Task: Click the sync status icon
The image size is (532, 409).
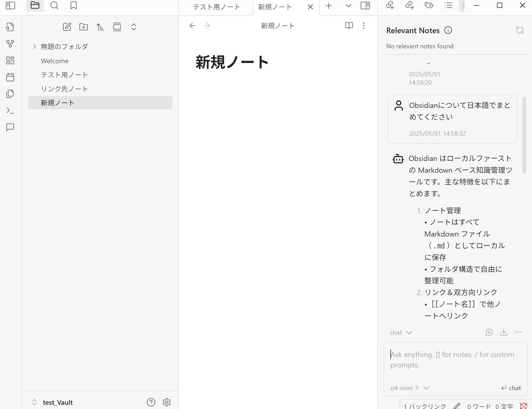Action: pyautogui.click(x=524, y=406)
